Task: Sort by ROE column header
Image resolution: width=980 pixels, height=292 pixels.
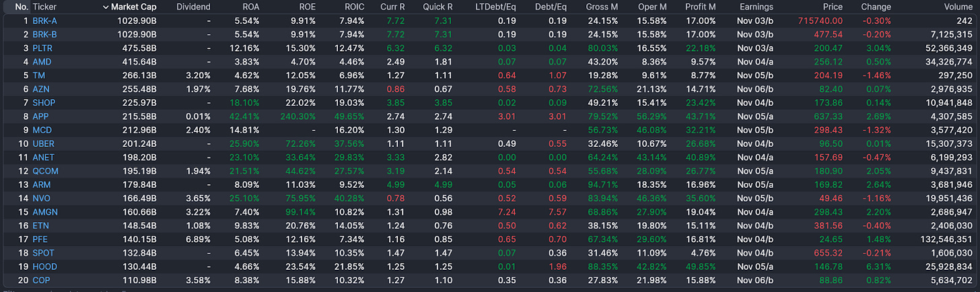Action: point(306,7)
